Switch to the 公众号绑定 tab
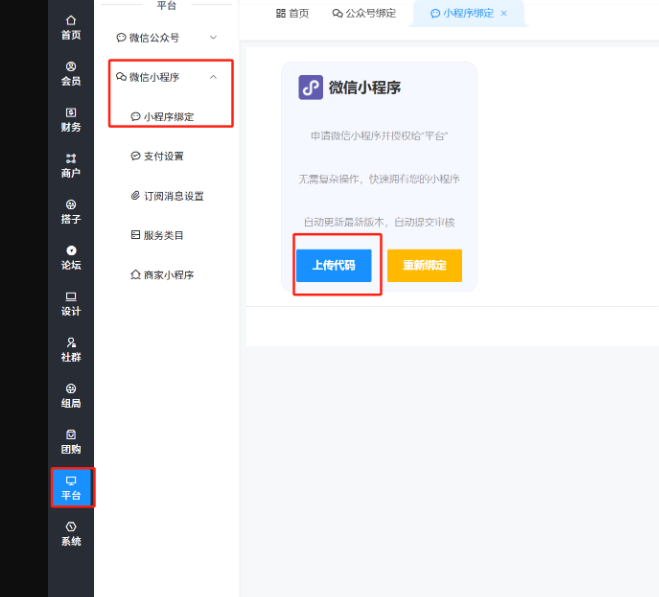The height and width of the screenshot is (597, 659). click(x=364, y=13)
